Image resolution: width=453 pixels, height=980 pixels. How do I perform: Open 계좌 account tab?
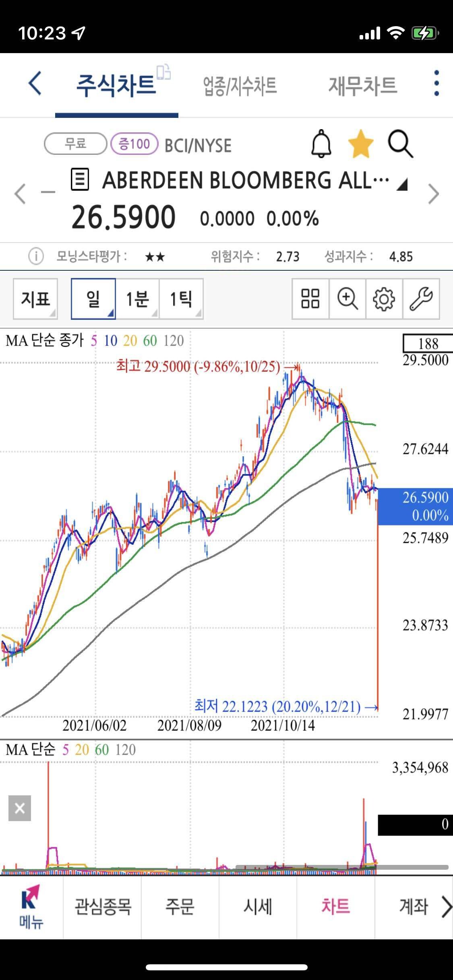[x=413, y=907]
